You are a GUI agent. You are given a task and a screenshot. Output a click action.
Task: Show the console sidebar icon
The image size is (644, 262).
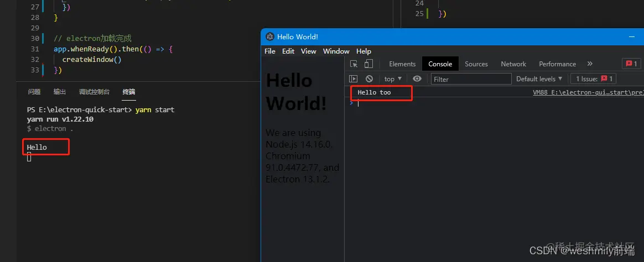pyautogui.click(x=353, y=78)
